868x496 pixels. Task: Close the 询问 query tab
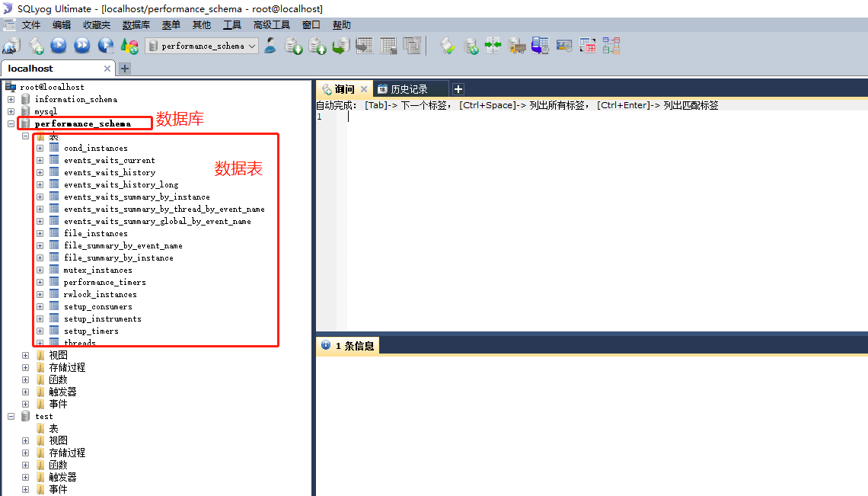pyautogui.click(x=364, y=89)
